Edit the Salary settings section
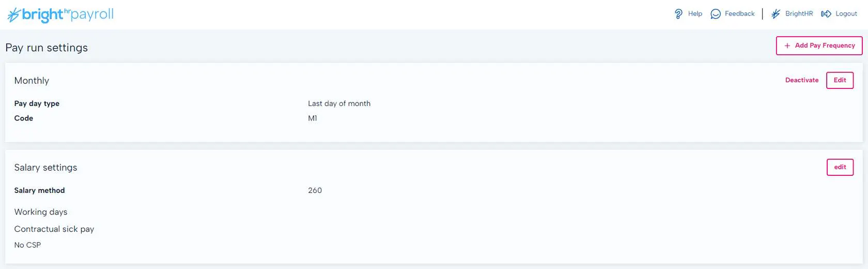 (x=840, y=167)
